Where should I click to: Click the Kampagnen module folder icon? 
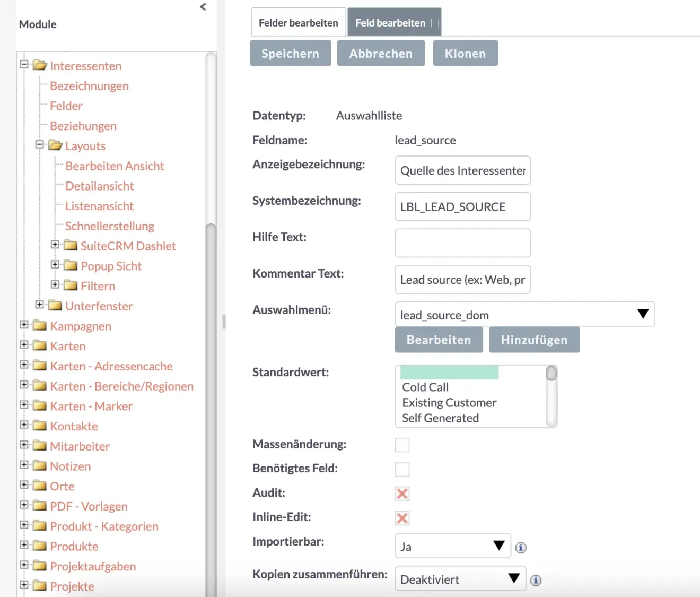(x=40, y=325)
